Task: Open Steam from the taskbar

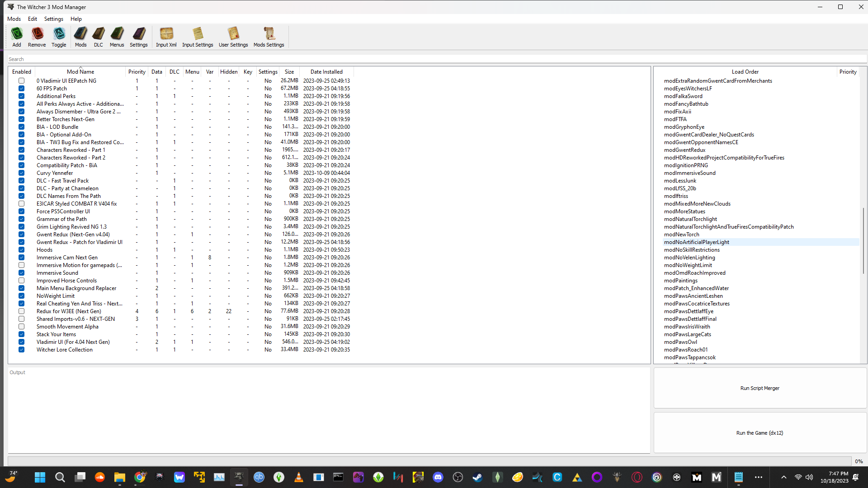Action: (x=477, y=477)
